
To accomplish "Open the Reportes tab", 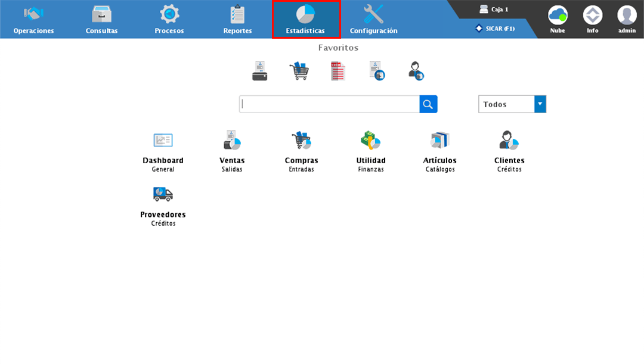I will [x=237, y=20].
